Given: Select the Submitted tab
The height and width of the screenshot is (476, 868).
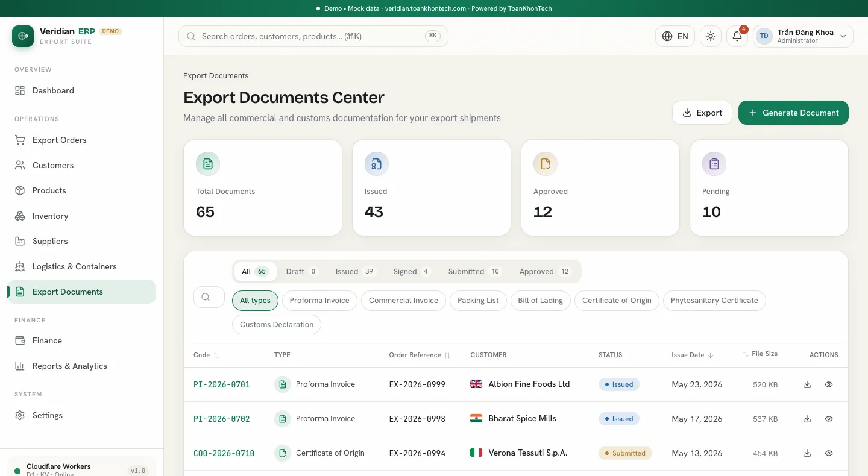Looking at the screenshot, I should (474, 271).
